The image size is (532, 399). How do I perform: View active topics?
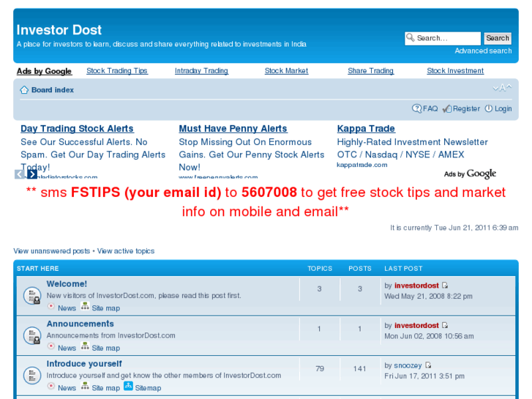pyautogui.click(x=126, y=251)
